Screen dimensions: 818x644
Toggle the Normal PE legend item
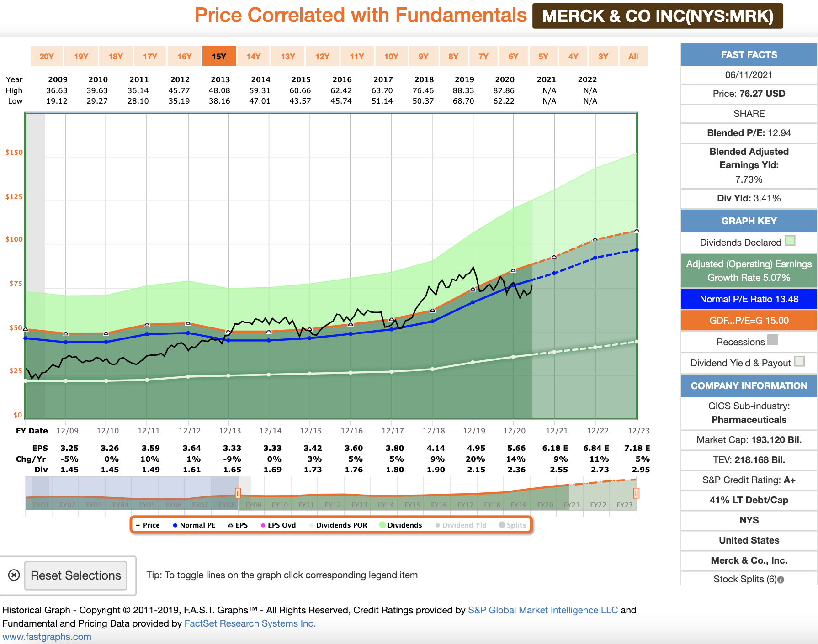[x=194, y=525]
